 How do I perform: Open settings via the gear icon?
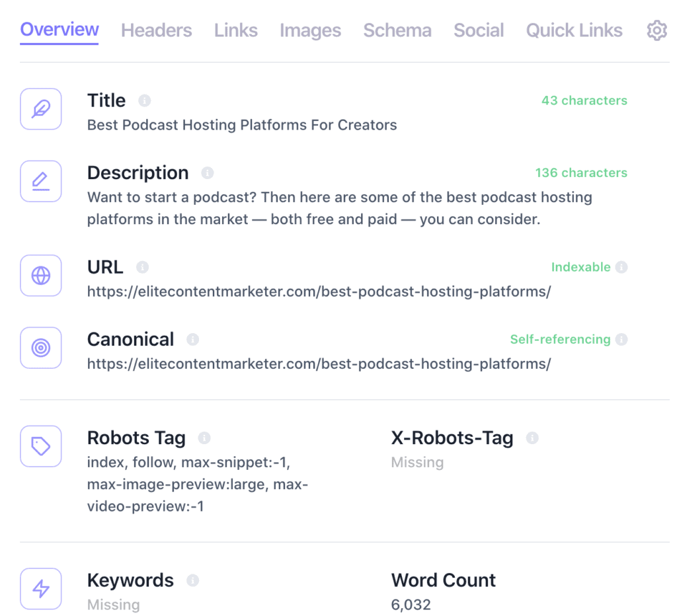tap(657, 30)
